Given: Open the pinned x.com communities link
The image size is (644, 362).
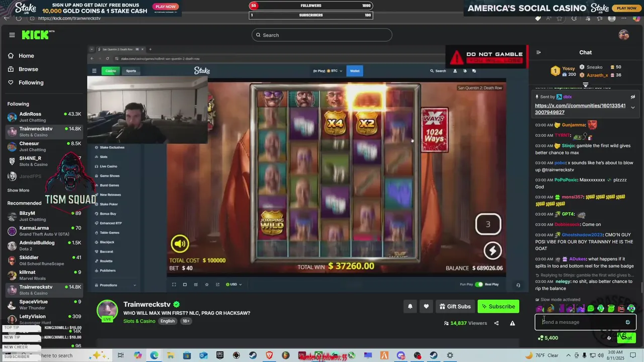Looking at the screenshot, I should click(x=580, y=109).
